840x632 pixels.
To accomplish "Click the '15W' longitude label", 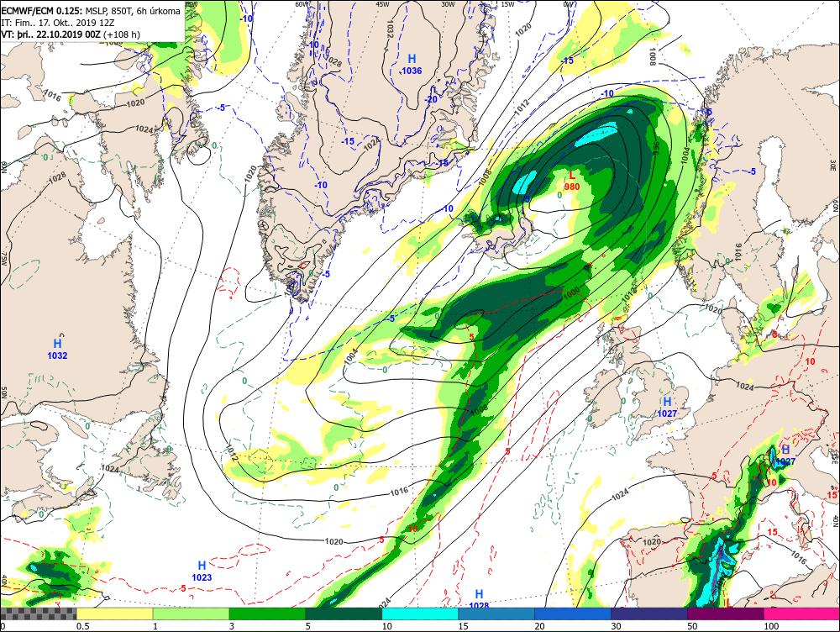I will (x=508, y=3).
